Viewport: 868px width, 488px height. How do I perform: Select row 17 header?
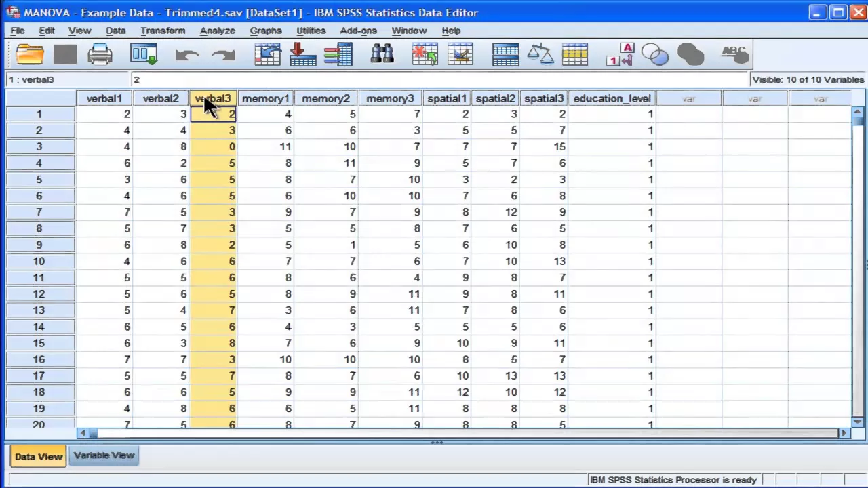[39, 376]
